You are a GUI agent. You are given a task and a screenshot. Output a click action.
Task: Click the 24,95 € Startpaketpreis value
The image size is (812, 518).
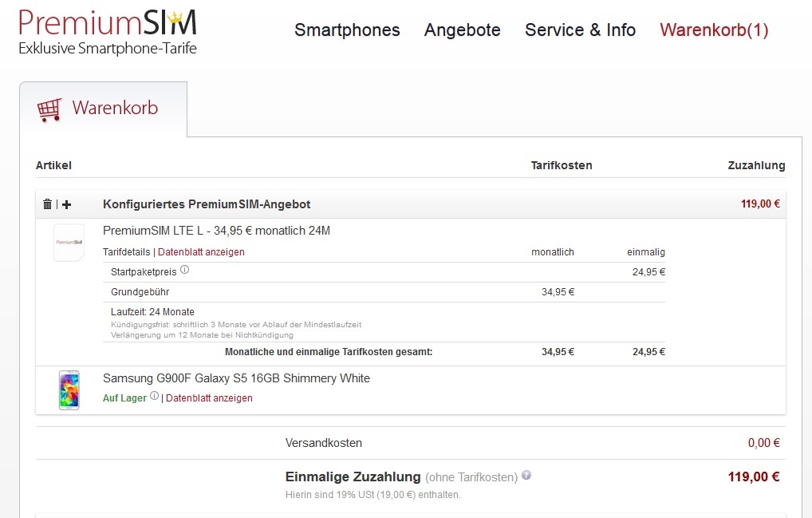click(x=648, y=272)
